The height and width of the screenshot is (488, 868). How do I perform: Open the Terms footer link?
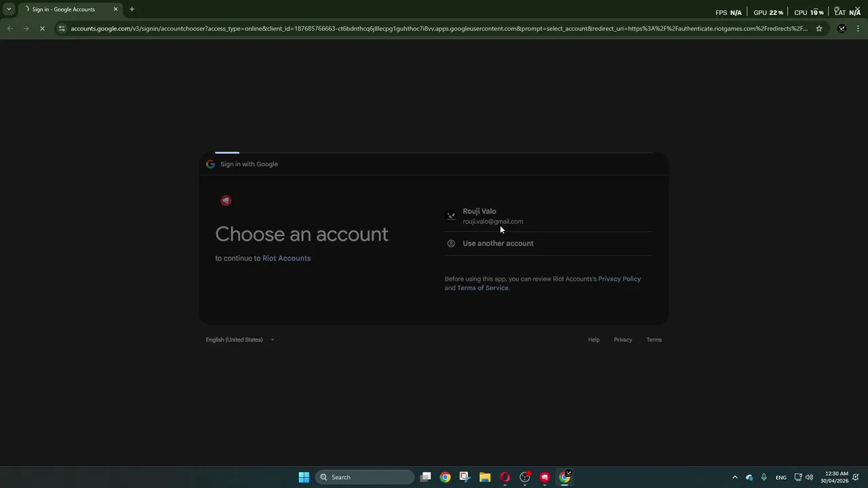pos(654,340)
